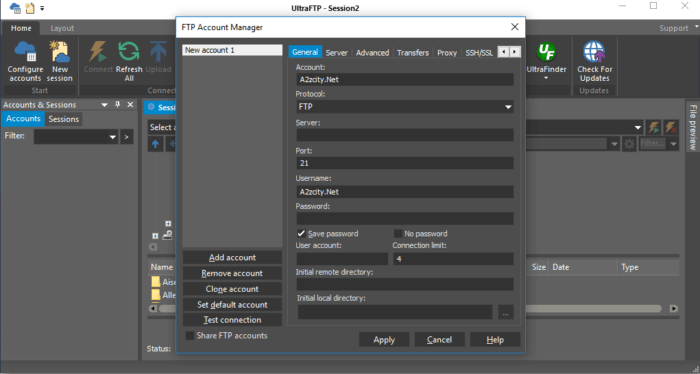Click the Port field showing 21
700x374 pixels.
pos(405,163)
